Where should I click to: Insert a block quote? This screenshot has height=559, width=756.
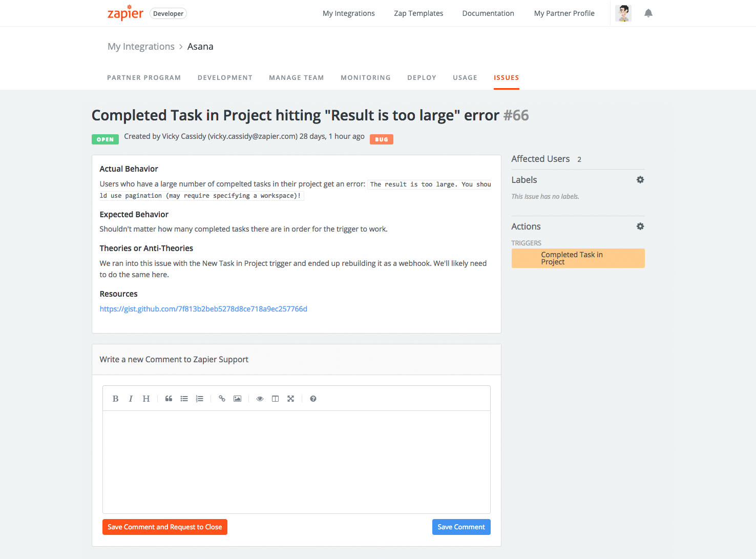coord(169,399)
